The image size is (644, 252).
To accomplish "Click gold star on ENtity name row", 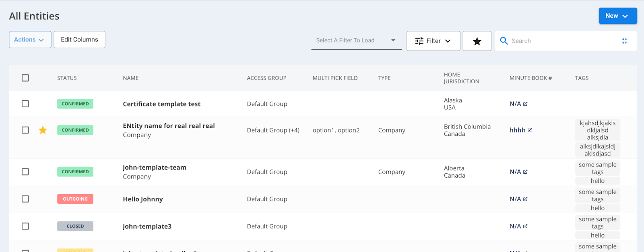I will click(43, 130).
